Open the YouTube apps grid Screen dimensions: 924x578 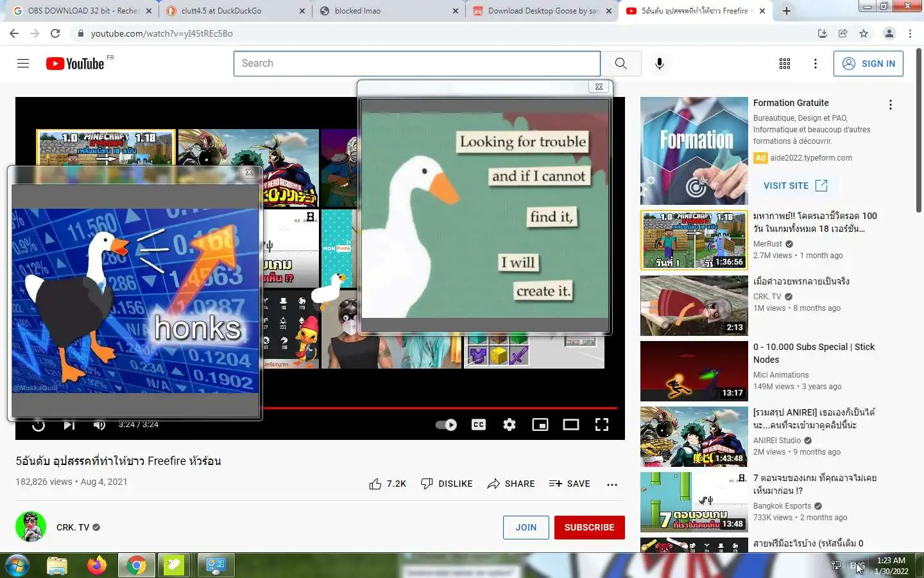[784, 63]
